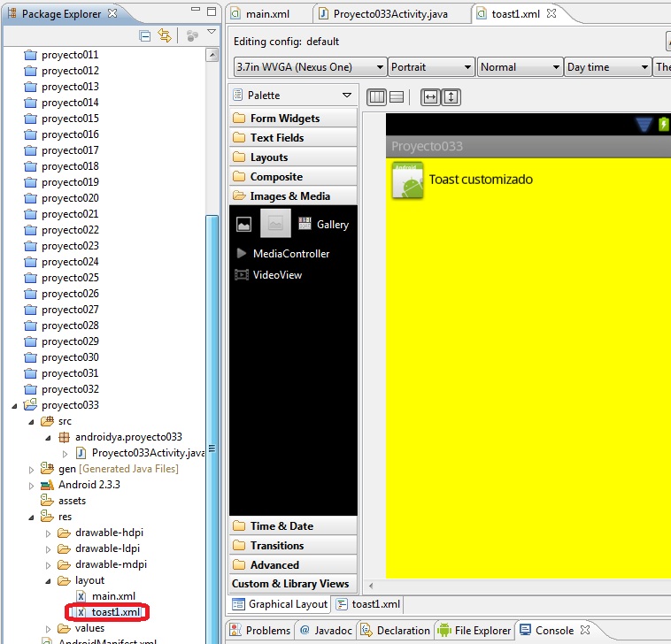671x644 pixels.
Task: Open the Day time dropdown
Action: tap(607, 67)
